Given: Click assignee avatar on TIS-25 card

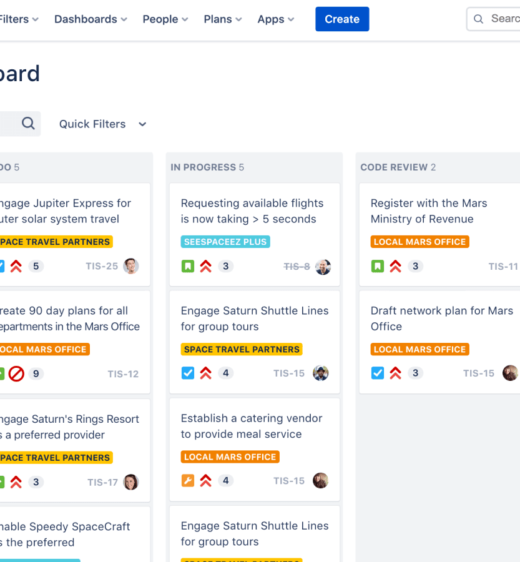Looking at the screenshot, I should [131, 266].
